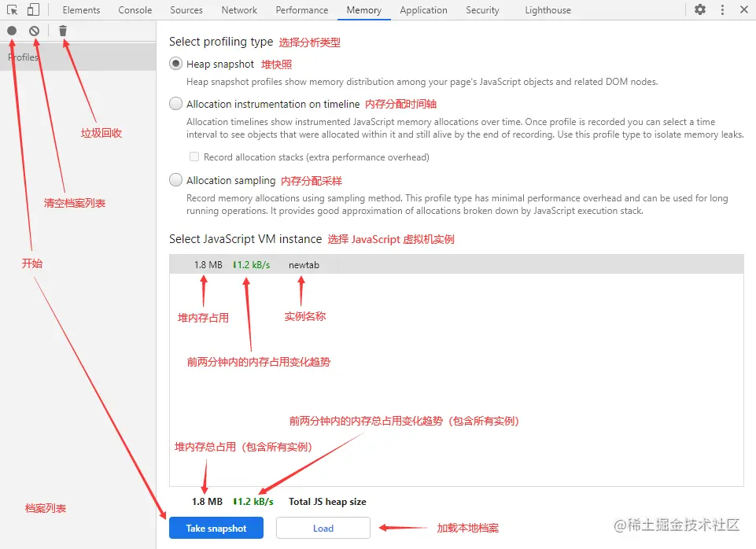Click the Load button
This screenshot has height=549, width=756.
tap(323, 528)
